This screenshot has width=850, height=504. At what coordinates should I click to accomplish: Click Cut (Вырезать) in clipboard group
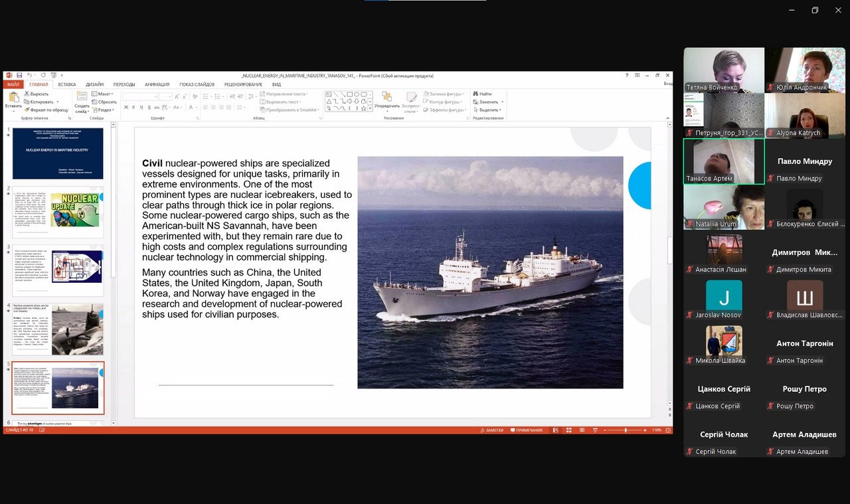click(x=37, y=94)
